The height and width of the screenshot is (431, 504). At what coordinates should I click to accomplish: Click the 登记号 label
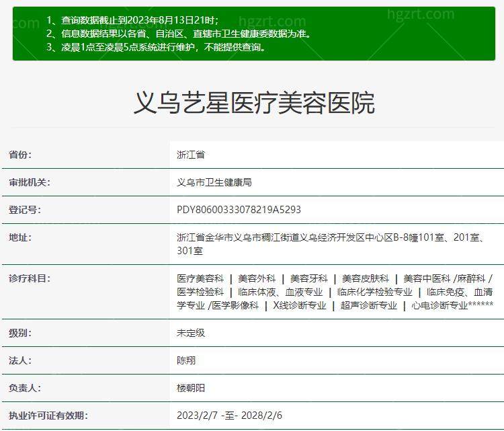click(x=25, y=210)
